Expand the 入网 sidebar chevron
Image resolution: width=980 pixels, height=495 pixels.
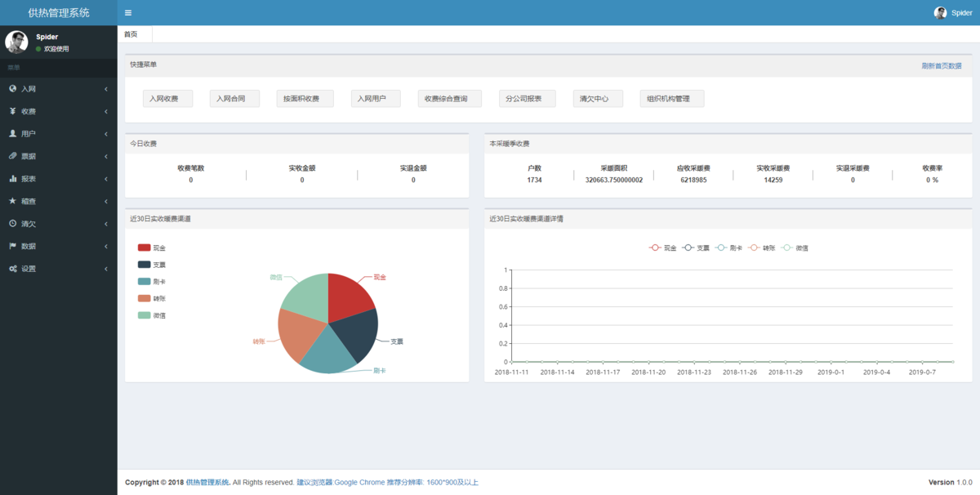pyautogui.click(x=106, y=88)
